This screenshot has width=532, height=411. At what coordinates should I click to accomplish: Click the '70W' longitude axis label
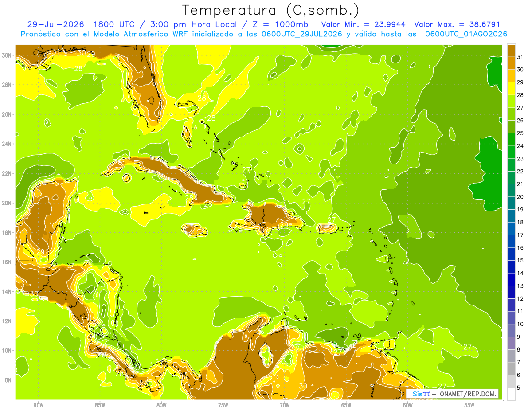coord(285,405)
